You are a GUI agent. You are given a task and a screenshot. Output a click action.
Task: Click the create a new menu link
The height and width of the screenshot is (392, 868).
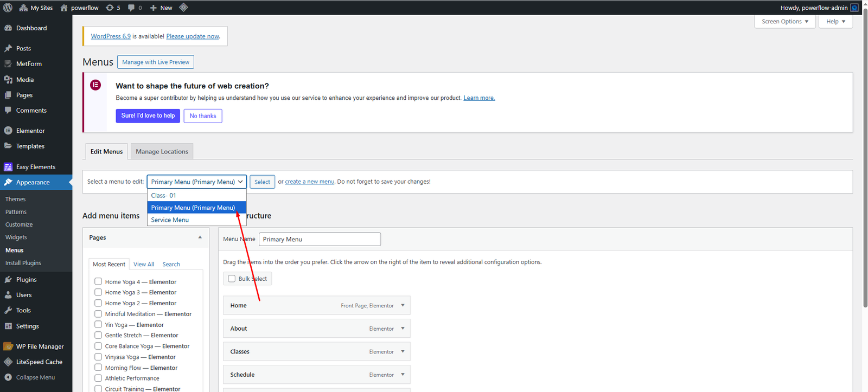click(x=309, y=182)
